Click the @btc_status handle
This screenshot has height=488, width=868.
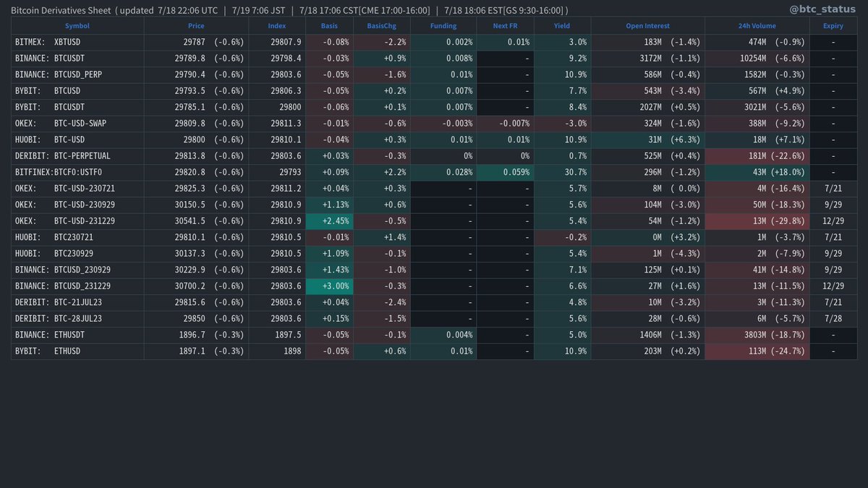tap(823, 9)
